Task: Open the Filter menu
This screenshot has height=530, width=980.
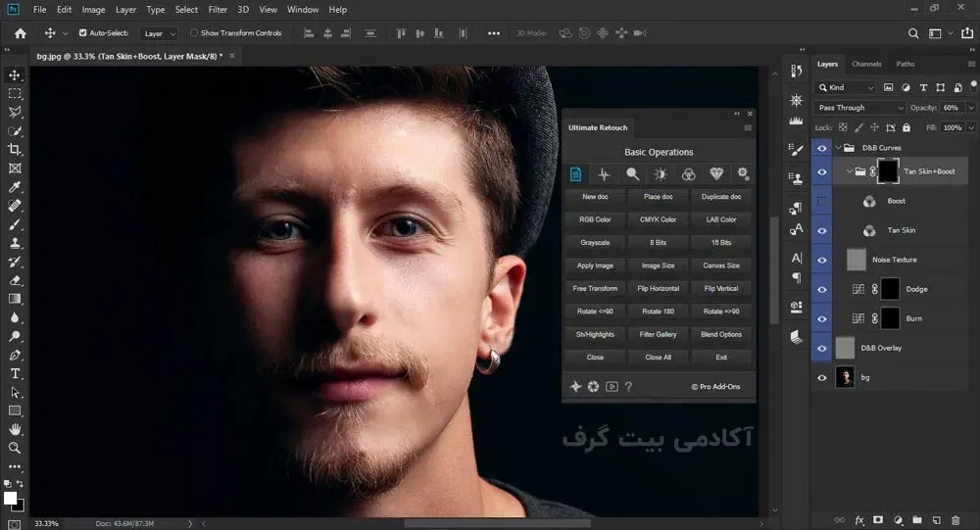Action: 218,10
